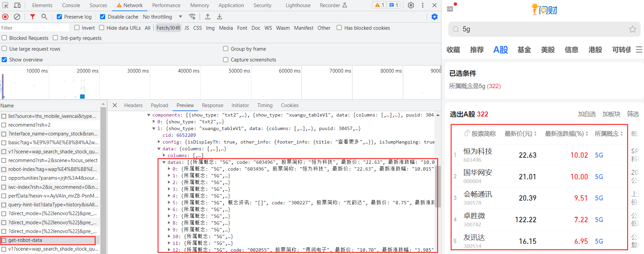Expand item 5 in datas list
Image resolution: width=644 pixels, height=254 pixels.
(x=169, y=203)
